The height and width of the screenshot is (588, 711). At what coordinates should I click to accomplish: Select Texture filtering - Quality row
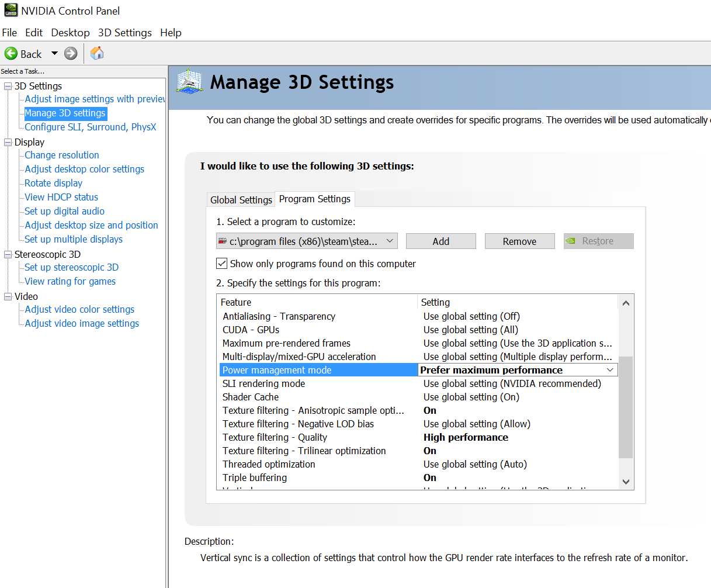417,437
